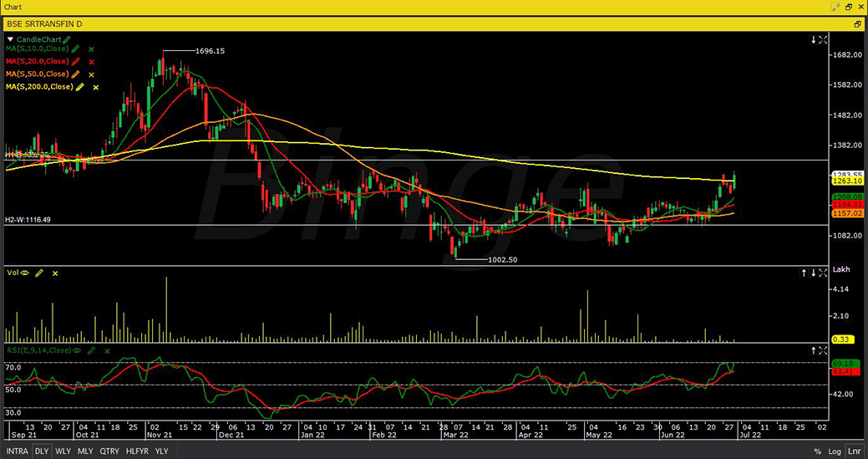
Task: Click the 0.33 volume value tag
Action: [841, 339]
